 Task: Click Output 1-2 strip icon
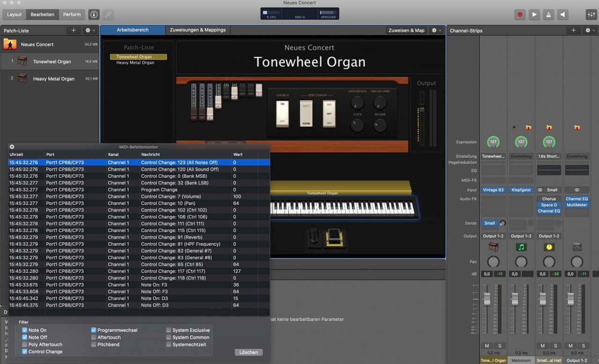point(577,247)
